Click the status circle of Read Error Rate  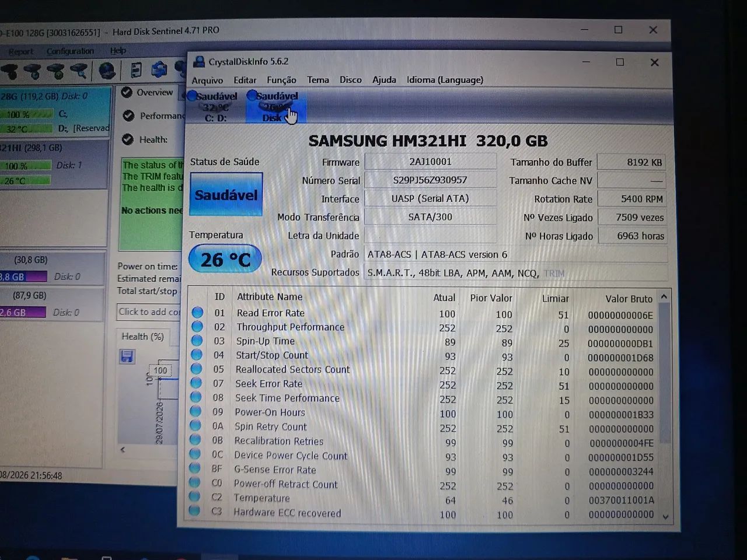tap(198, 313)
